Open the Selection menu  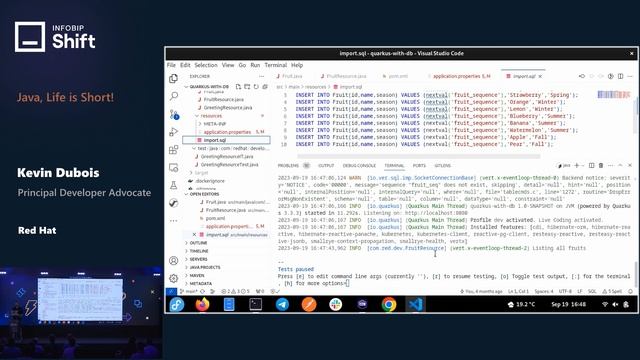[206, 65]
